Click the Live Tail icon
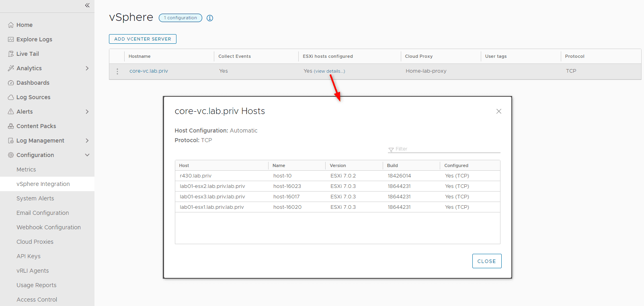Screen dimensions: 644x306 pyautogui.click(x=11, y=54)
